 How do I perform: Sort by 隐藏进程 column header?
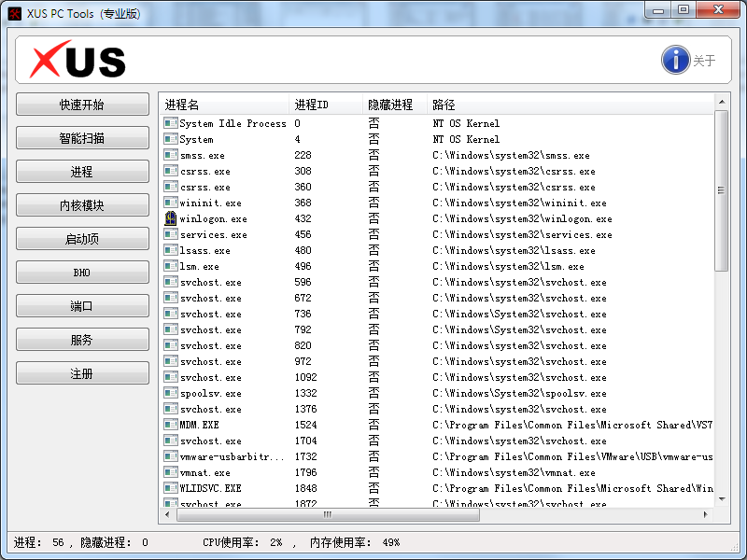tap(394, 105)
